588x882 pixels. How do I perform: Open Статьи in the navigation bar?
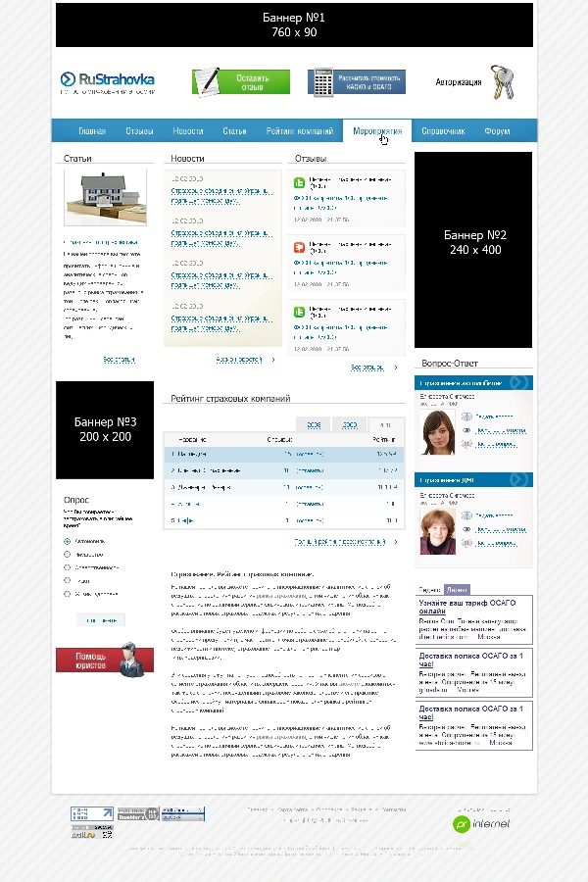click(234, 131)
